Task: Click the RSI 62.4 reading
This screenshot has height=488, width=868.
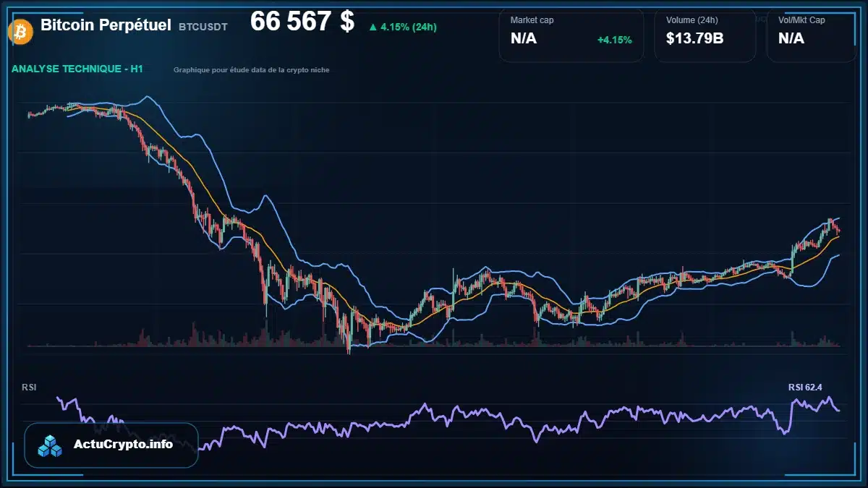Action: tap(805, 388)
